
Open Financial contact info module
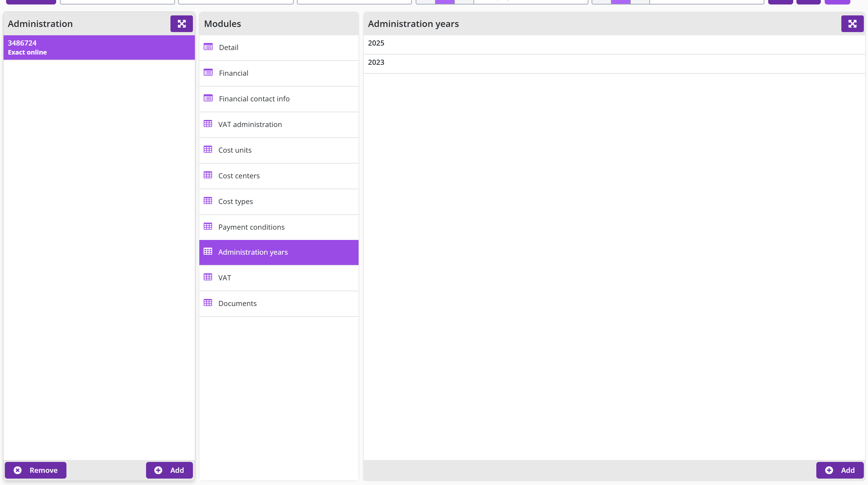click(279, 99)
